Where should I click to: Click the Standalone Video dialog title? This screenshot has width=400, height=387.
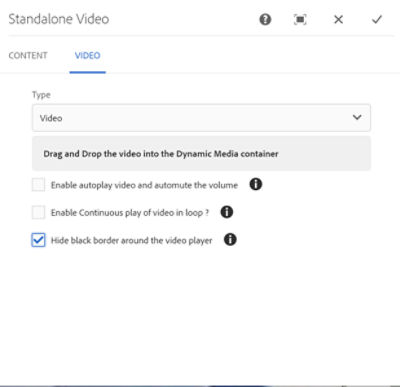click(x=59, y=19)
